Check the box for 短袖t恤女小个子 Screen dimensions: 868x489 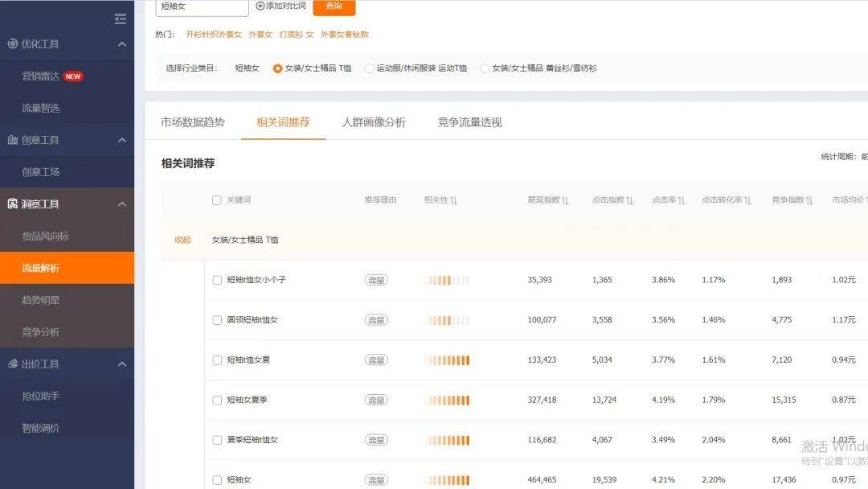tap(217, 280)
